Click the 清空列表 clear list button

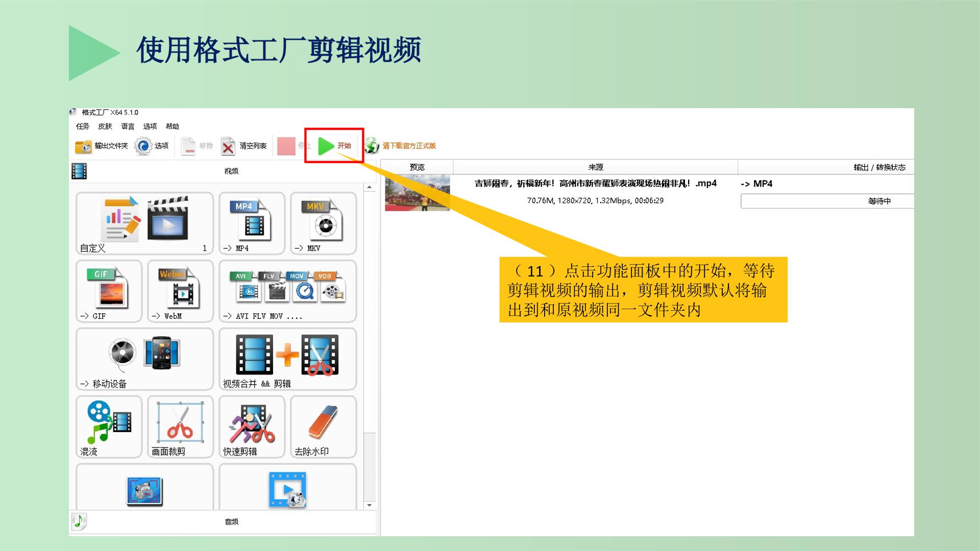[244, 146]
